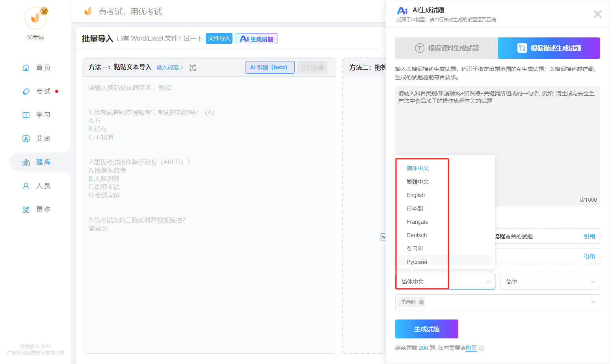Click 引用 on the second example row
The width and height of the screenshot is (610, 364).
click(x=589, y=257)
